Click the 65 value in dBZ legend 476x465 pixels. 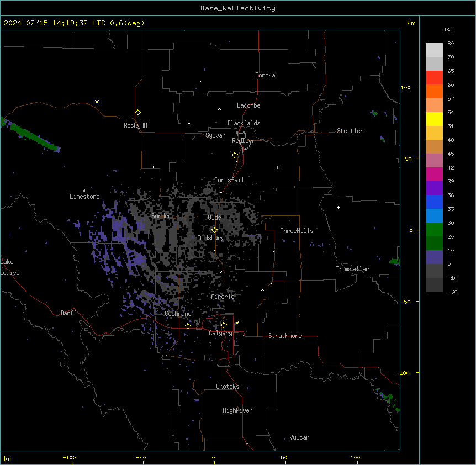(x=451, y=71)
